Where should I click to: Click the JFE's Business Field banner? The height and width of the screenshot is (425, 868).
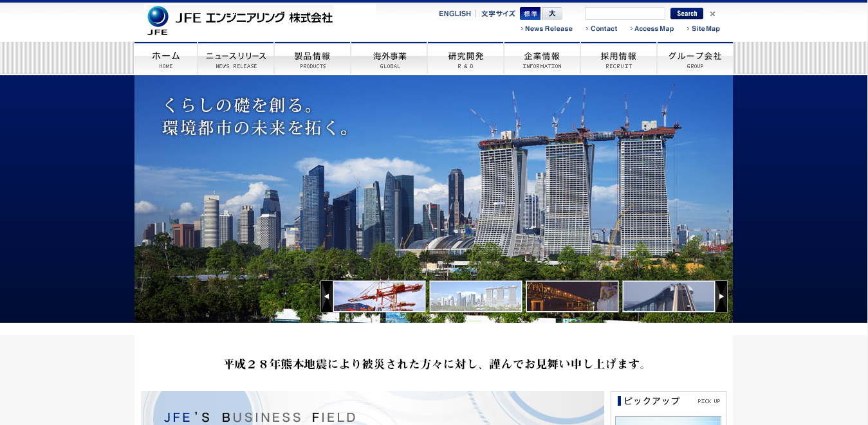click(x=373, y=408)
